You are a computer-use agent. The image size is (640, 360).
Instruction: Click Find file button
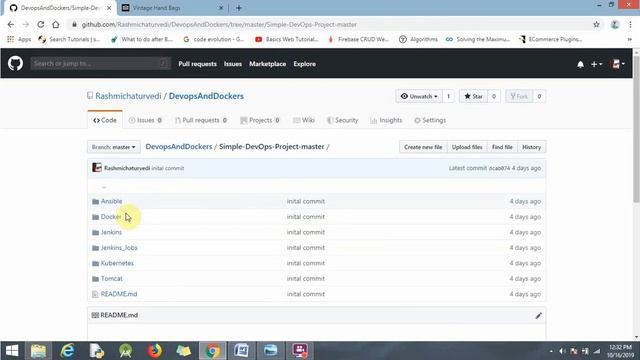click(x=502, y=147)
